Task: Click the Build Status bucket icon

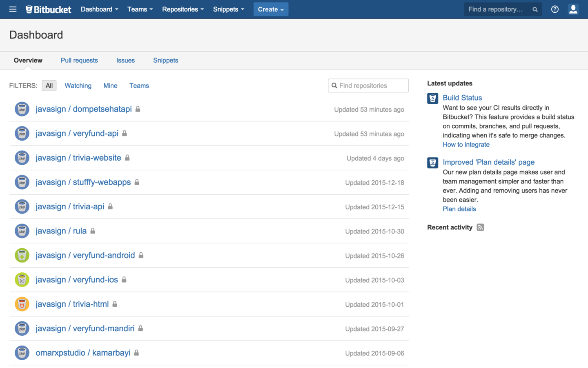Action: point(432,98)
